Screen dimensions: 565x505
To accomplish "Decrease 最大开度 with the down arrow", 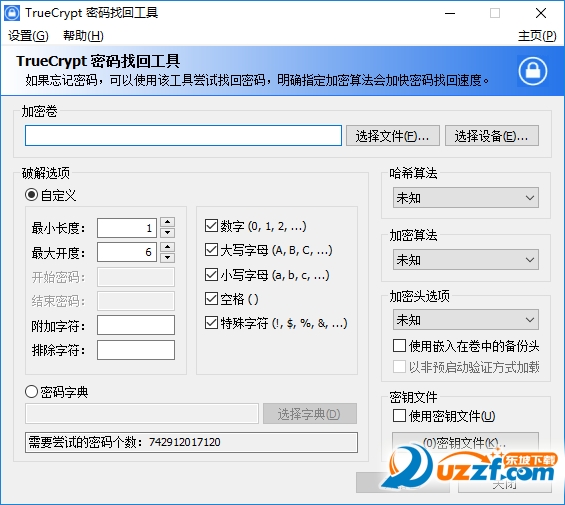I will tap(168, 257).
